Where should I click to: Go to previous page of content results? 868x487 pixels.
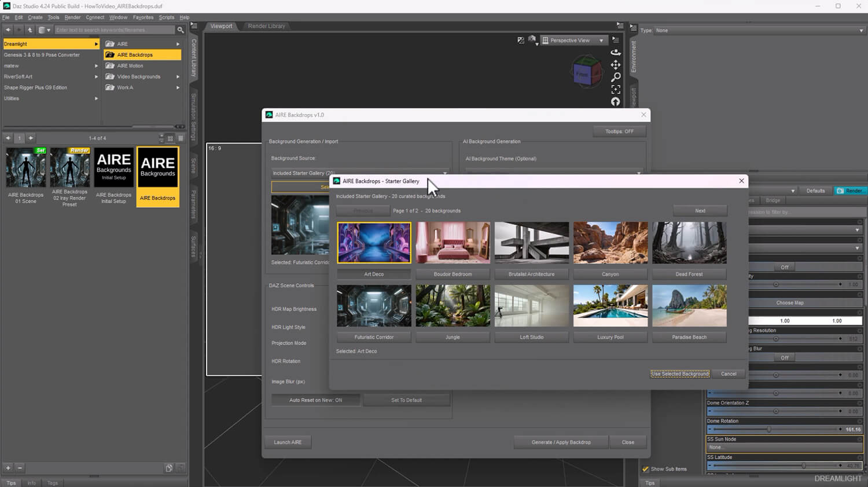tap(8, 138)
